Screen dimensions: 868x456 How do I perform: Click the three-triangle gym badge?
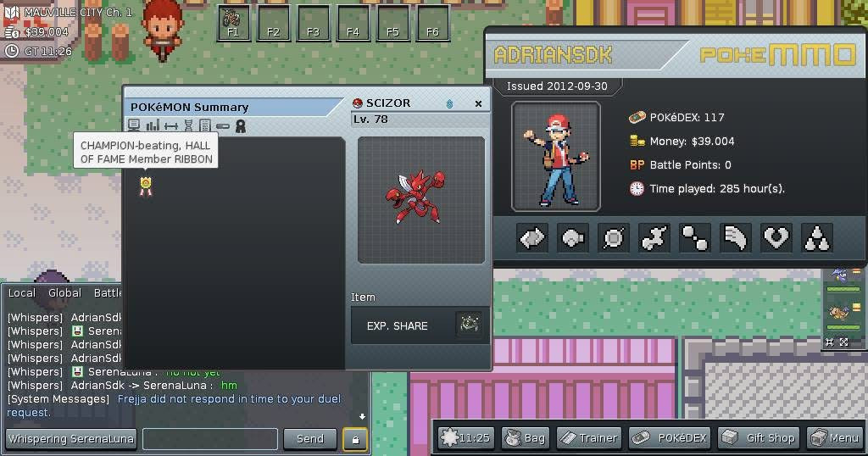pyautogui.click(x=816, y=238)
